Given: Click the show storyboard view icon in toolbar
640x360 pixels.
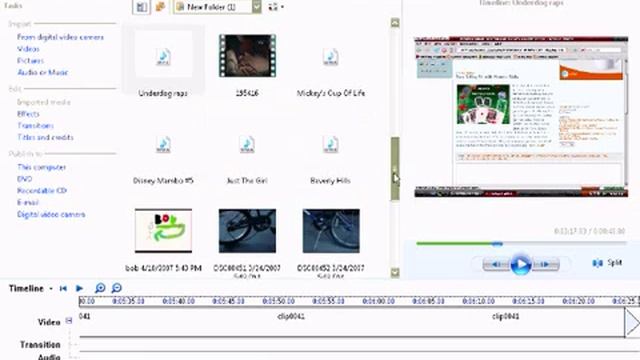Looking at the screenshot, I should pos(141,7).
